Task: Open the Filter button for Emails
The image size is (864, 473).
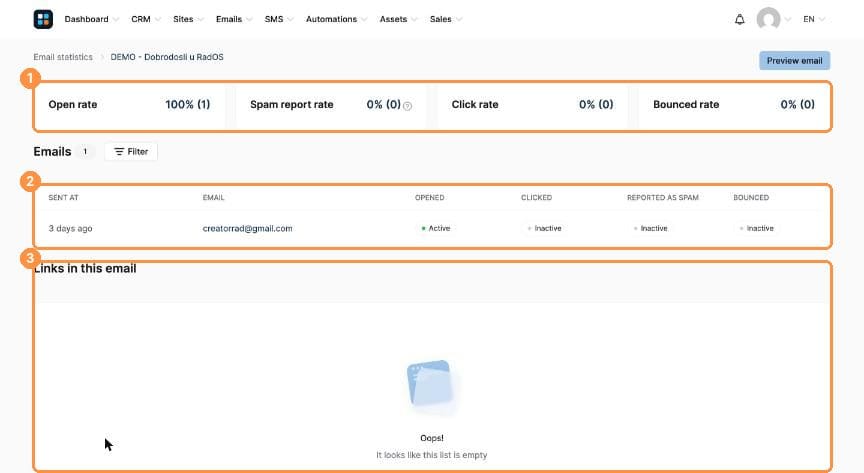Action: pyautogui.click(x=131, y=152)
